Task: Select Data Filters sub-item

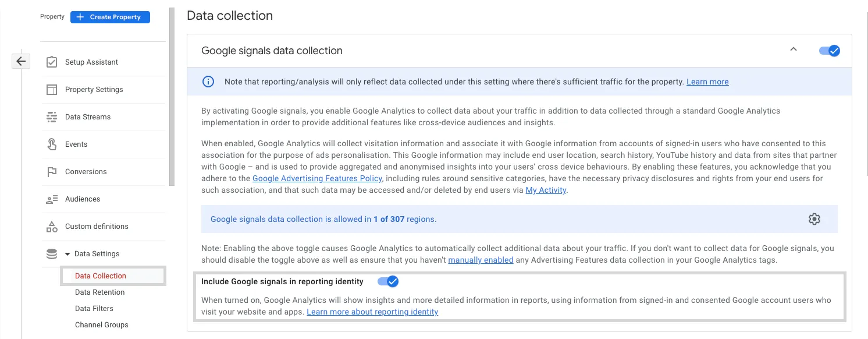Action: point(94,309)
